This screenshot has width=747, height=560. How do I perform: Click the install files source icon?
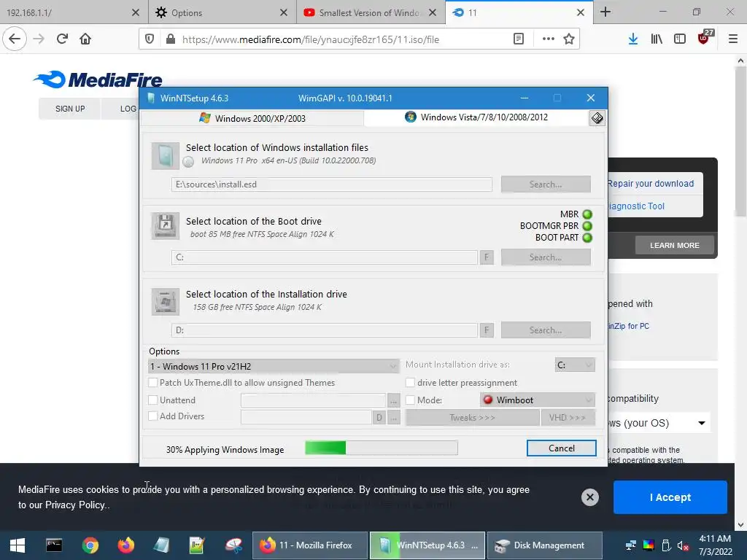coord(166,156)
